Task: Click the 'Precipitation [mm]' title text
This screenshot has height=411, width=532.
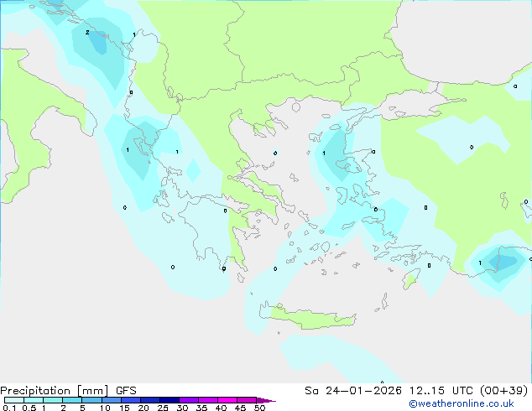Action: (55, 391)
